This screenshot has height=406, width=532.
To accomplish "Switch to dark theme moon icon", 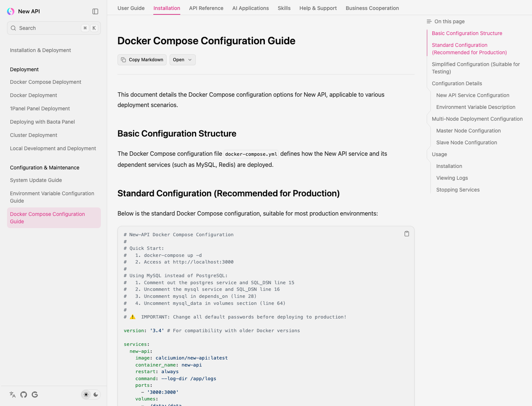I will [96, 395].
